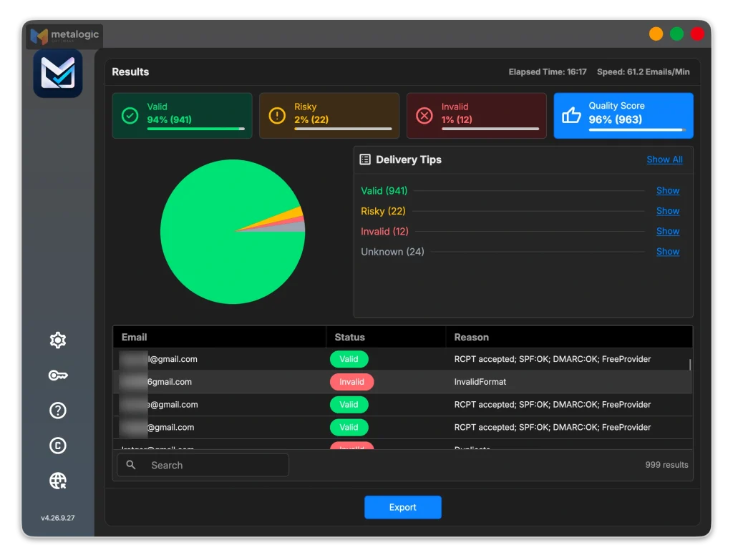This screenshot has width=733, height=560.
Task: Click the Quality Score progress bar
Action: (x=637, y=129)
